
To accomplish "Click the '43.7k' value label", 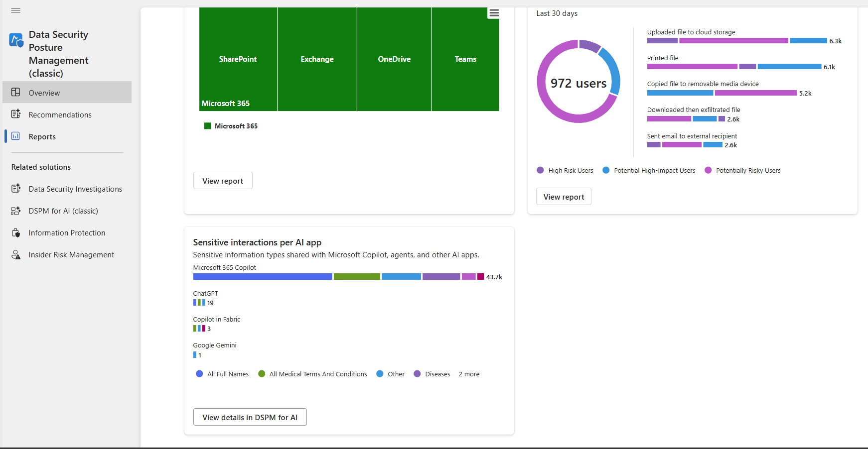I will [494, 277].
